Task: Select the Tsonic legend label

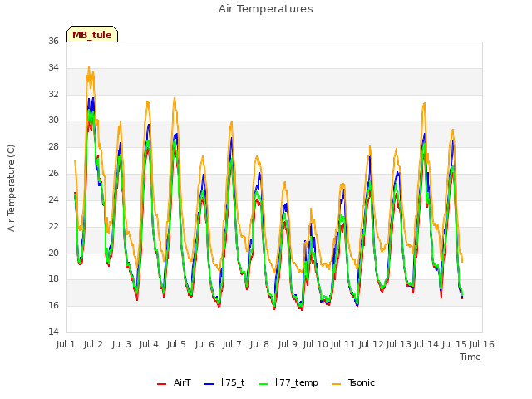Action: coord(361,382)
